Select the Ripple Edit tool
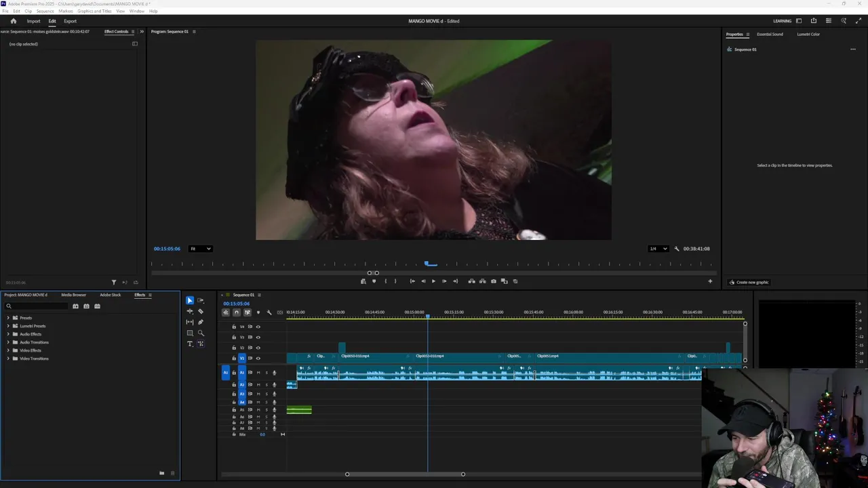The width and height of the screenshot is (868, 488). [190, 311]
